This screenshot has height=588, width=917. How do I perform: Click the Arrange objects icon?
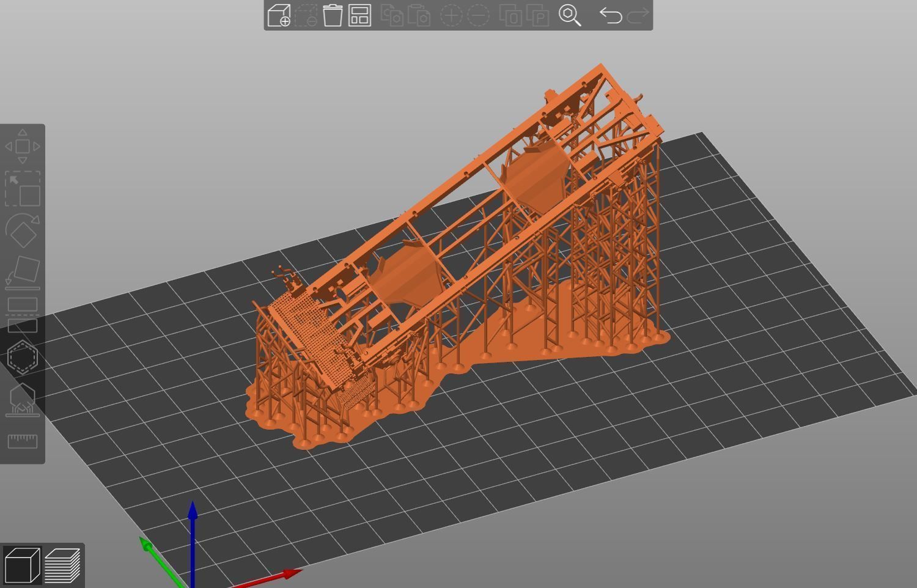point(360,15)
